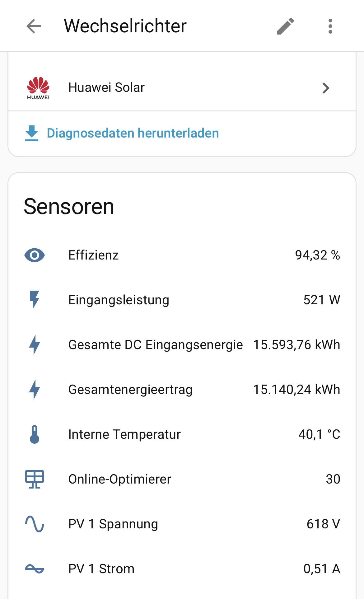Screen dimensions: 364x599
Task: Click the Interne Temperatur thermometer icon
Action: [35, 434]
